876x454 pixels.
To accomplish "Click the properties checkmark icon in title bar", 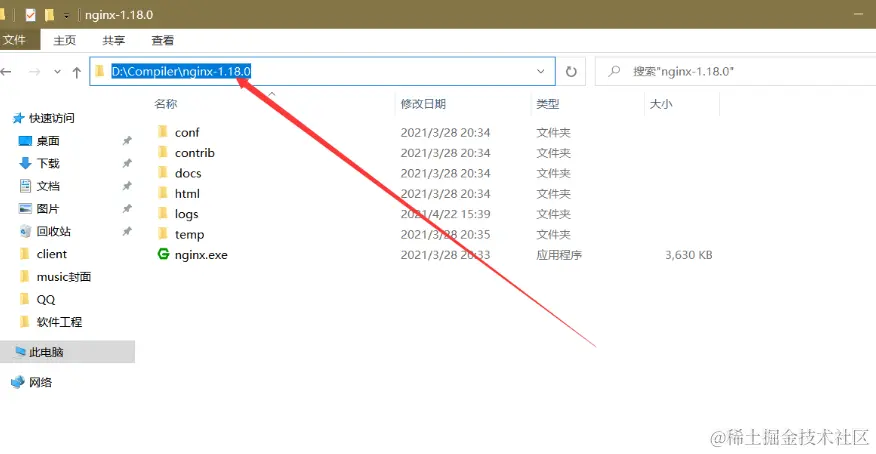I will coord(30,15).
